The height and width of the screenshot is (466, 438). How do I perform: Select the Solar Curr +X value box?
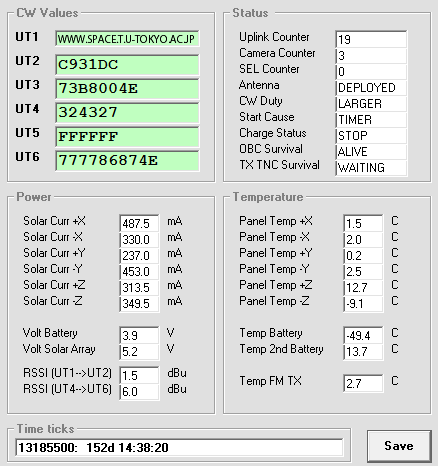pyautogui.click(x=139, y=223)
